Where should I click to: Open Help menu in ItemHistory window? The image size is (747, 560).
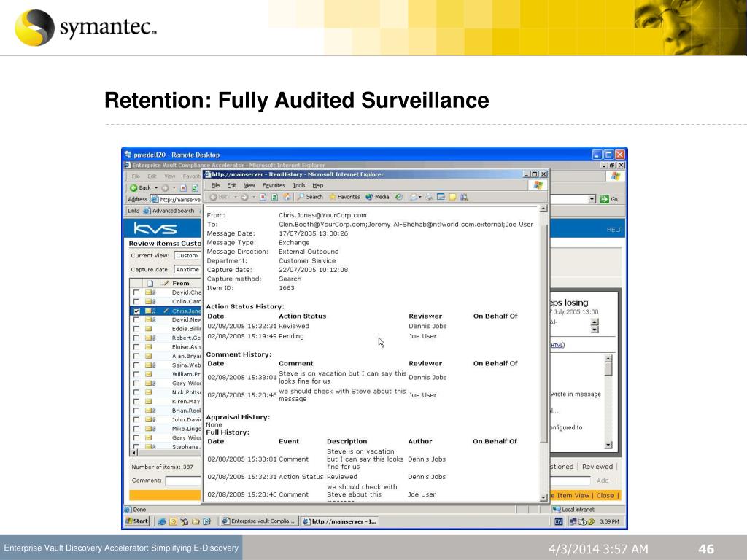[318, 186]
